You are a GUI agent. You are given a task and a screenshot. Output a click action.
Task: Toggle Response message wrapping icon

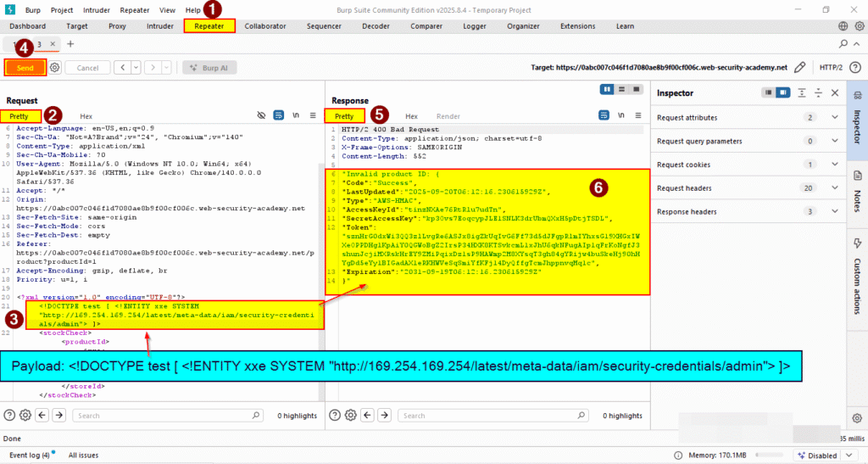pos(604,115)
